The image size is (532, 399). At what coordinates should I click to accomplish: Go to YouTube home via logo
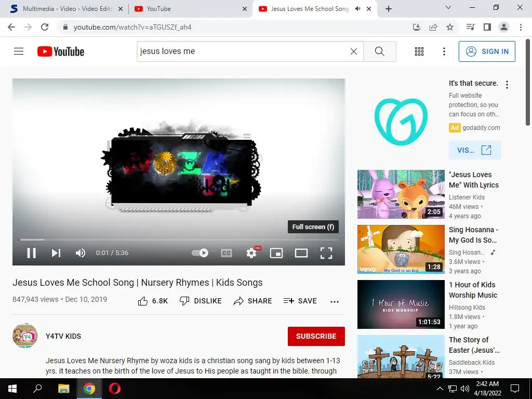(61, 51)
